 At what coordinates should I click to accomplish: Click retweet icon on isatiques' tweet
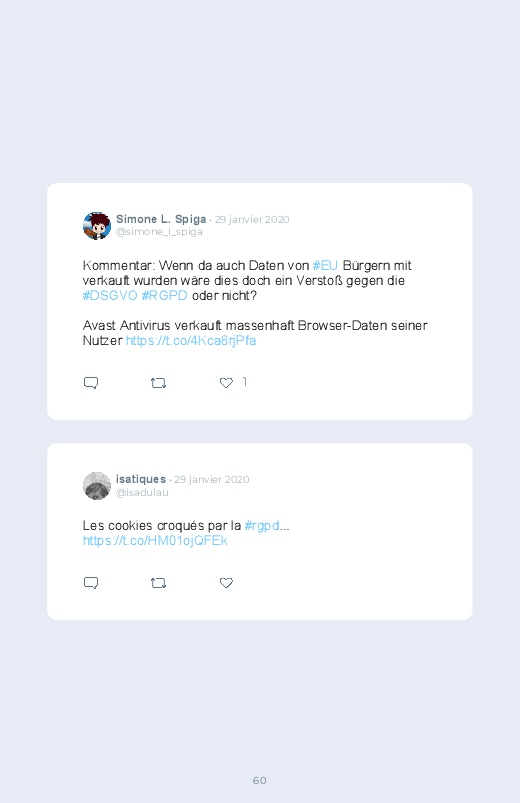(158, 583)
